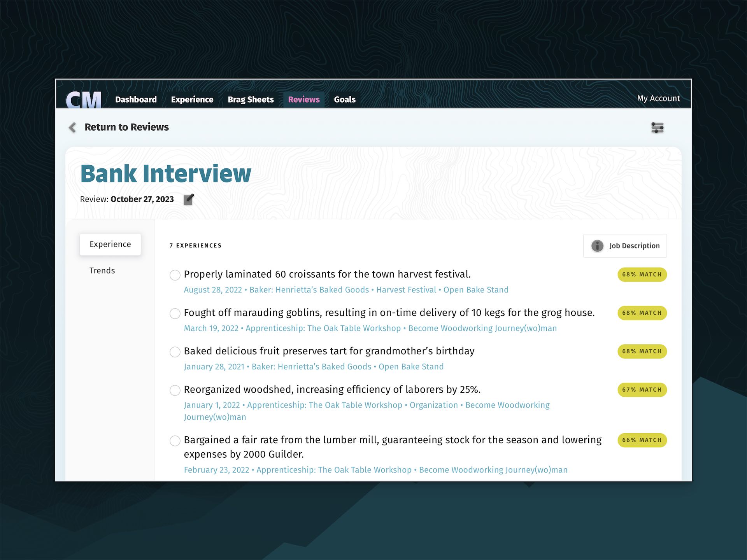This screenshot has height=560, width=747.
Task: Click the info icon in Job Description
Action: click(x=597, y=246)
